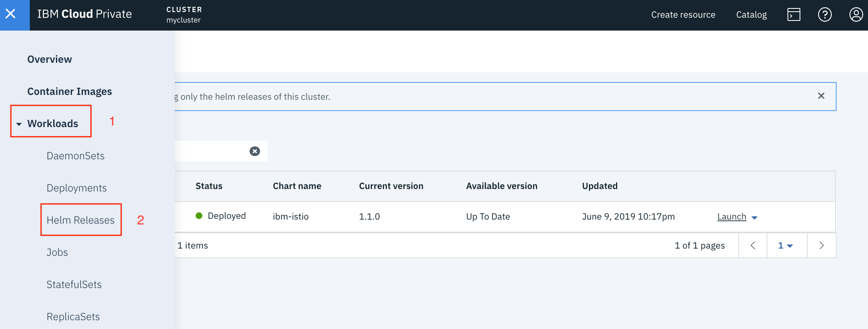The height and width of the screenshot is (329, 868).
Task: Select ReplicaSets under Workloads
Action: click(x=73, y=317)
